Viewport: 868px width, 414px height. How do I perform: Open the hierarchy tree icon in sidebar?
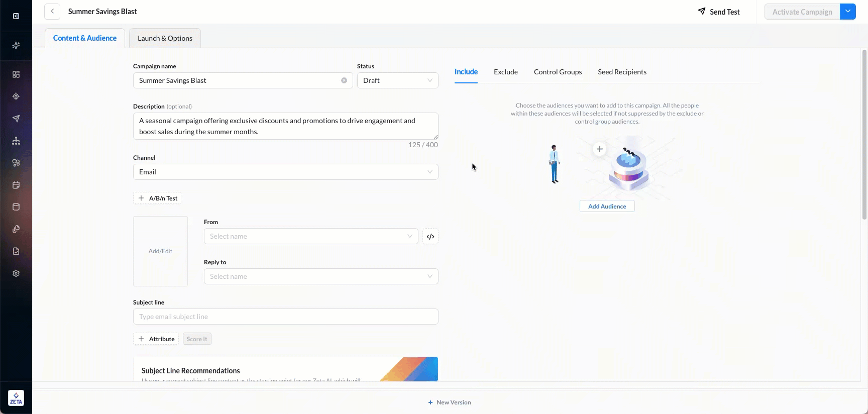pos(16,141)
